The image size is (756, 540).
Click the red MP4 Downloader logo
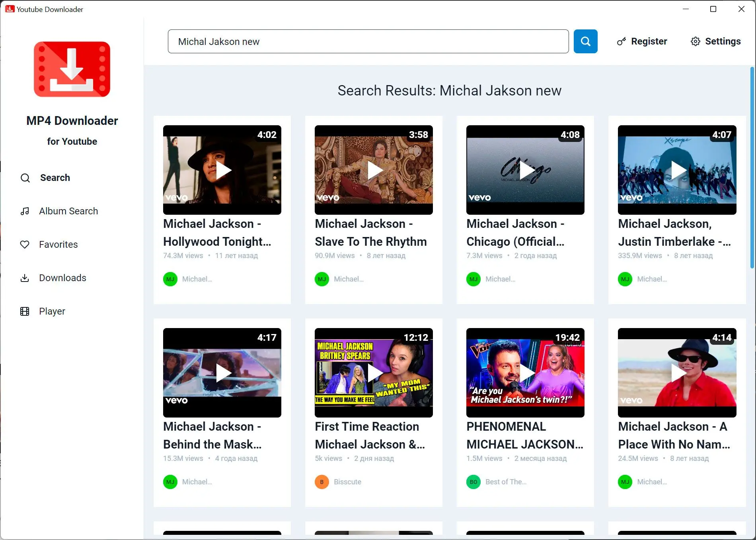(72, 69)
